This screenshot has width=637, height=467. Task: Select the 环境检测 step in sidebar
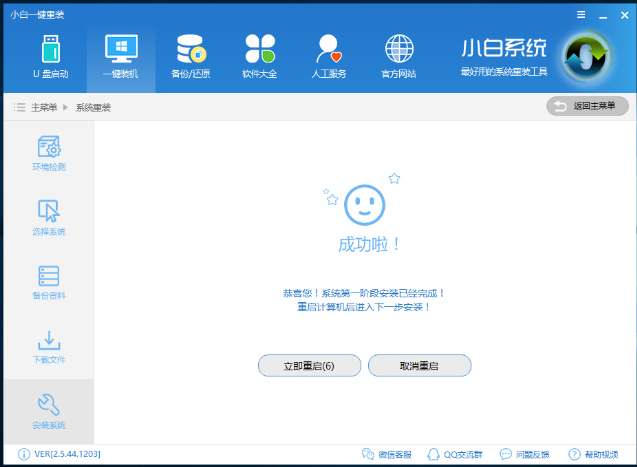[x=49, y=153]
